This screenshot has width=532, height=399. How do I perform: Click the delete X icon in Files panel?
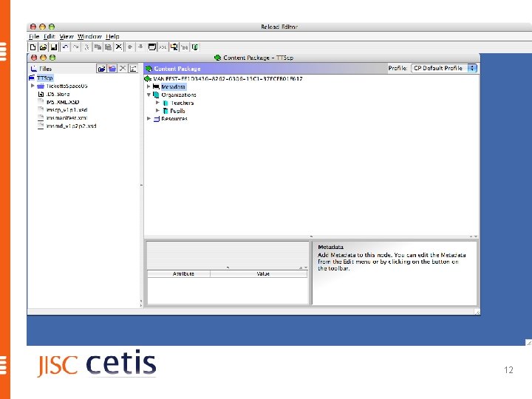point(123,68)
